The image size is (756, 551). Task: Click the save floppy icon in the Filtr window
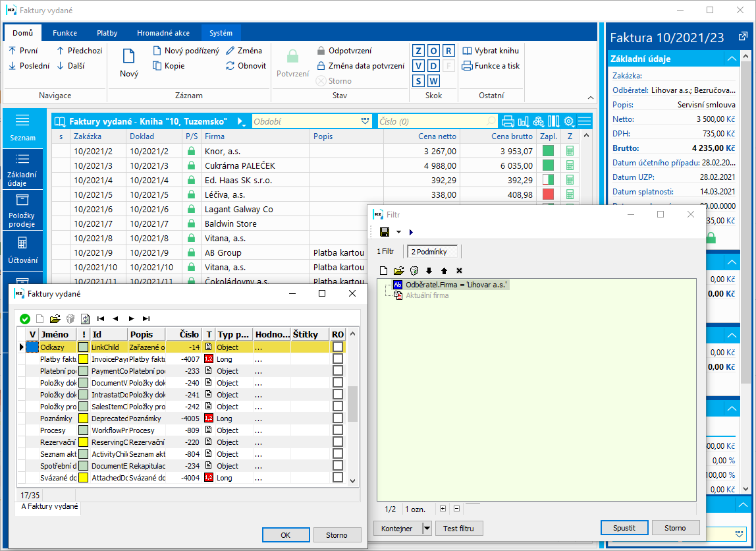click(385, 232)
